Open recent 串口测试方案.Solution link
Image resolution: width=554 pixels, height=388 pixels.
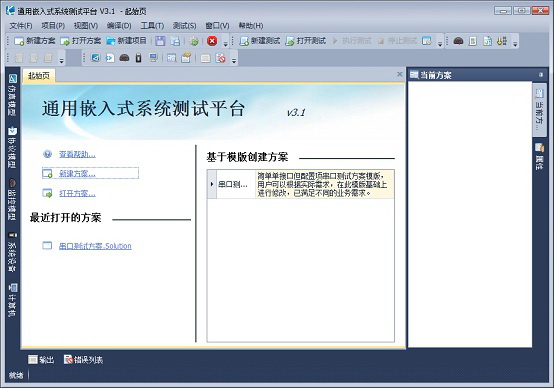[95, 246]
